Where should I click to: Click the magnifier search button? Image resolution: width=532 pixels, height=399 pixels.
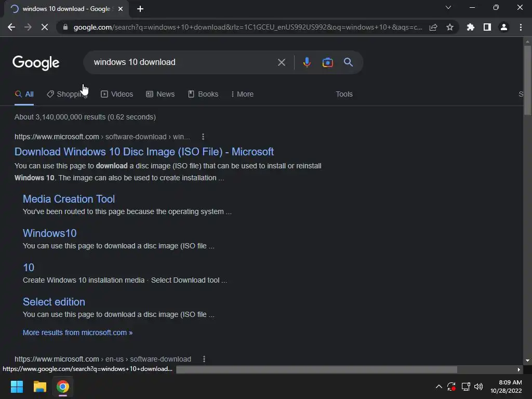pyautogui.click(x=348, y=62)
